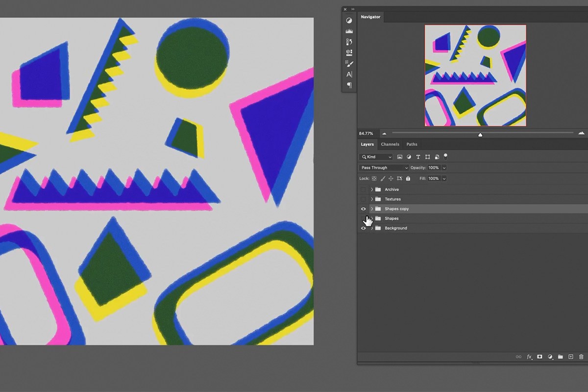Filter layers by type layers
Screen dimensions: 588x392
pos(418,157)
